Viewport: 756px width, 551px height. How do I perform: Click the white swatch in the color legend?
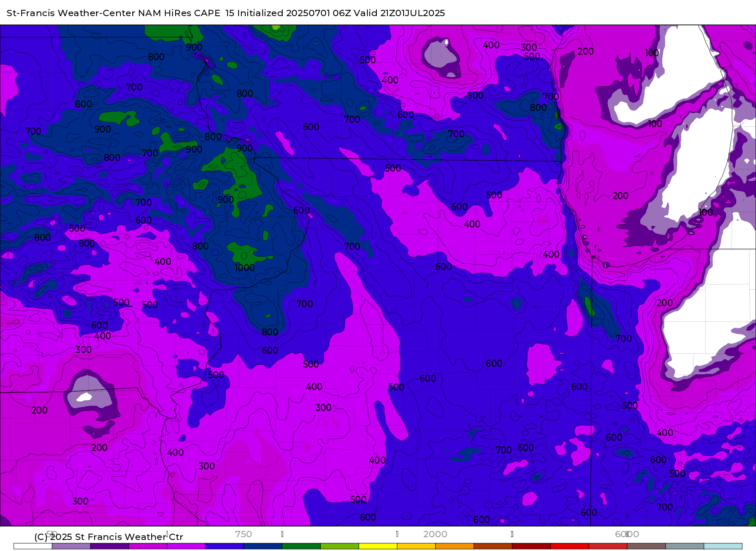pyautogui.click(x=33, y=546)
